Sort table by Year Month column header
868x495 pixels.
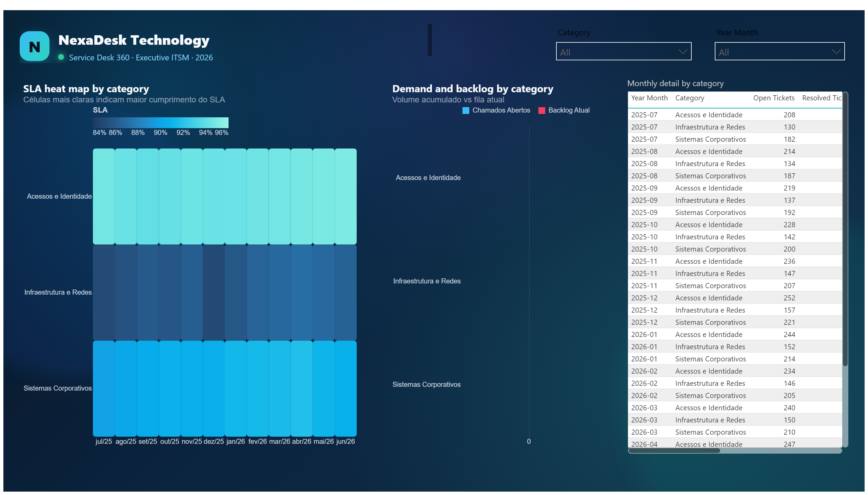(x=649, y=98)
